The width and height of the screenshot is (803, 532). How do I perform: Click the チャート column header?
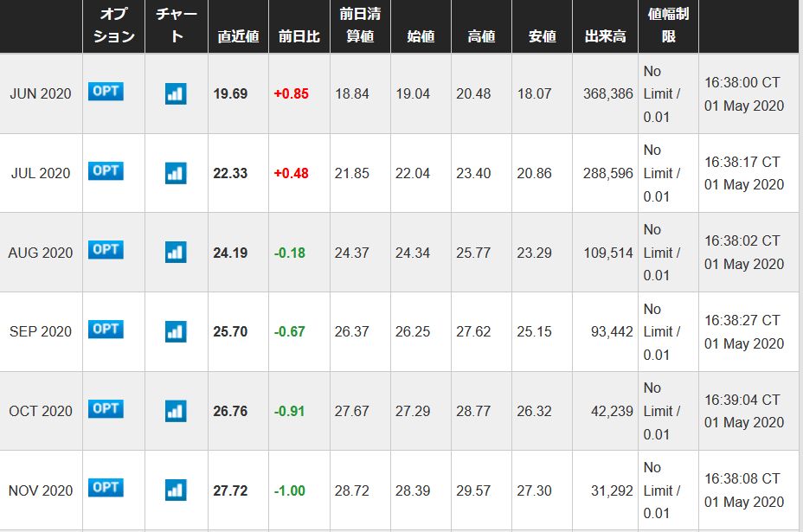pos(177,25)
